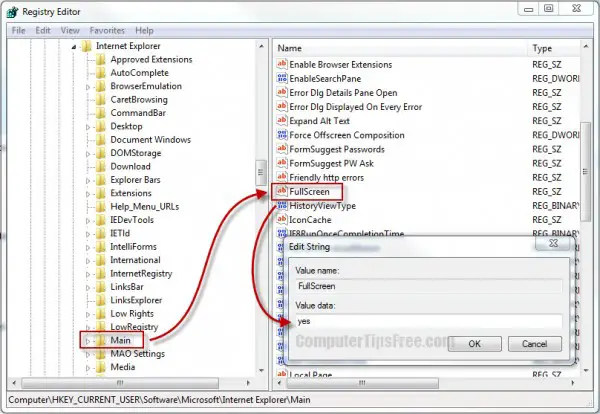Image resolution: width=600 pixels, height=414 pixels.
Task: Sort values by the Type column header
Action: point(554,48)
